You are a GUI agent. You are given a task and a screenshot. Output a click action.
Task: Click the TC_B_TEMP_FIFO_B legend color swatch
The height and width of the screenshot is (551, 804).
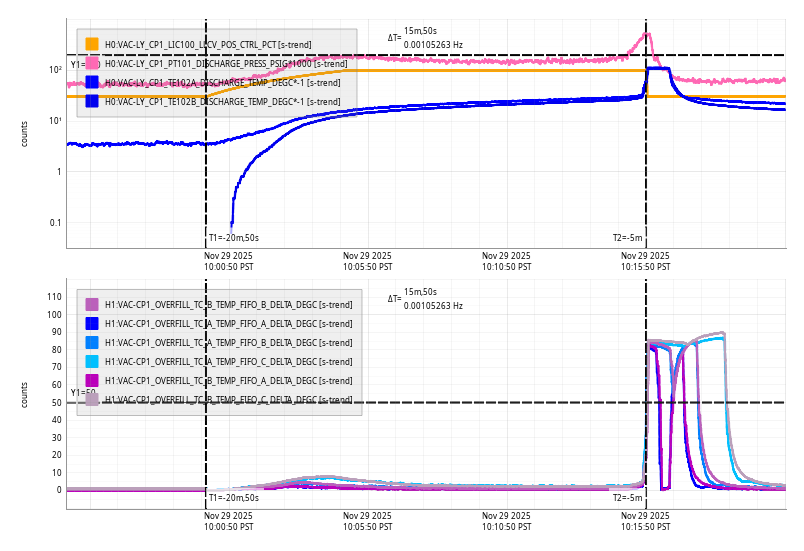pyautogui.click(x=92, y=304)
